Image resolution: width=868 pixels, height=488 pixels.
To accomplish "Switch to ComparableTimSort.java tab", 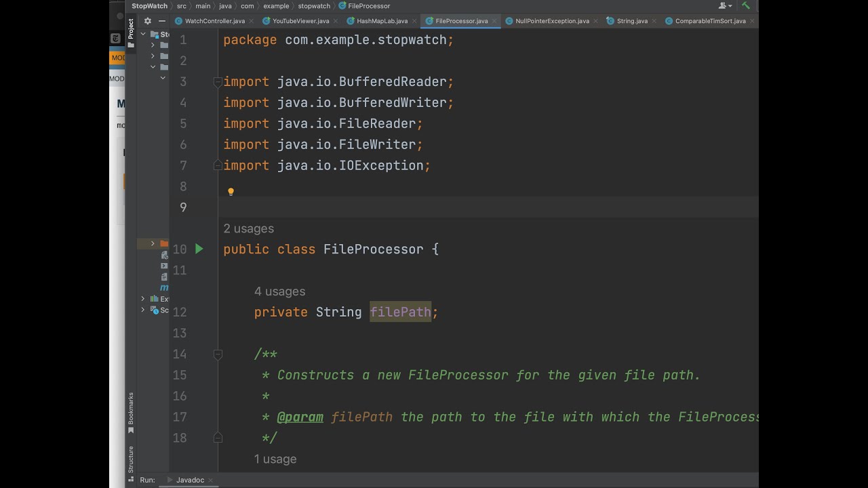I will coord(710,21).
